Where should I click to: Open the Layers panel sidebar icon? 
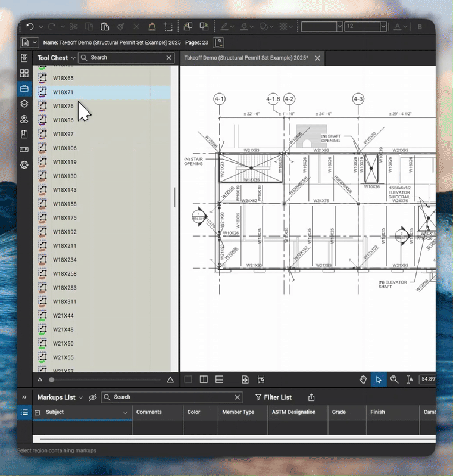[x=24, y=104]
